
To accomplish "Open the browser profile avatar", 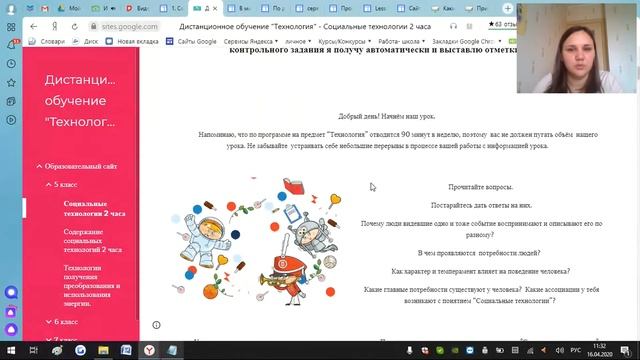I will 11,9.
